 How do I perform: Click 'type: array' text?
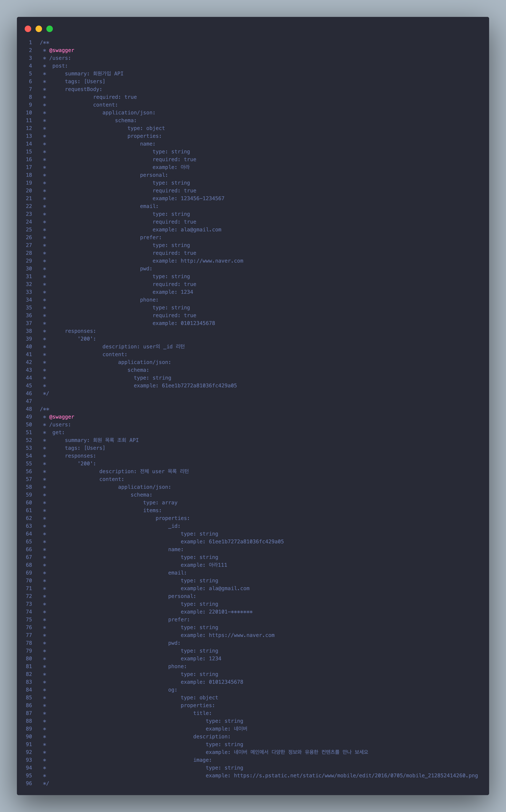160,503
